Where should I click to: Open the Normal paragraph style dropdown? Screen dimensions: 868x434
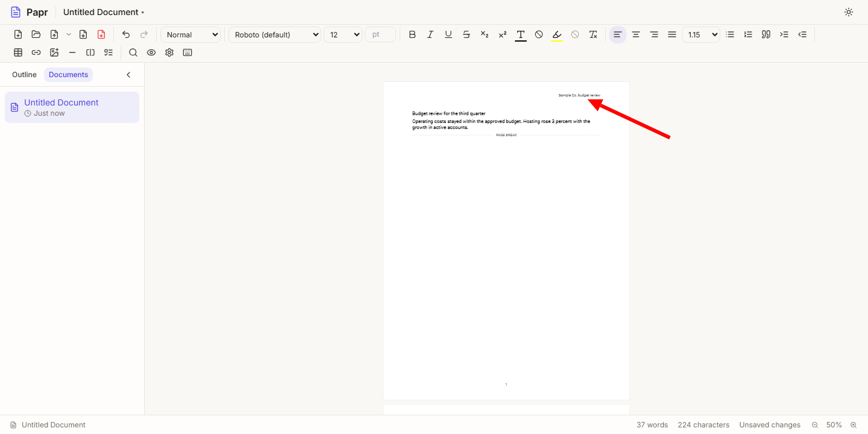tap(191, 34)
